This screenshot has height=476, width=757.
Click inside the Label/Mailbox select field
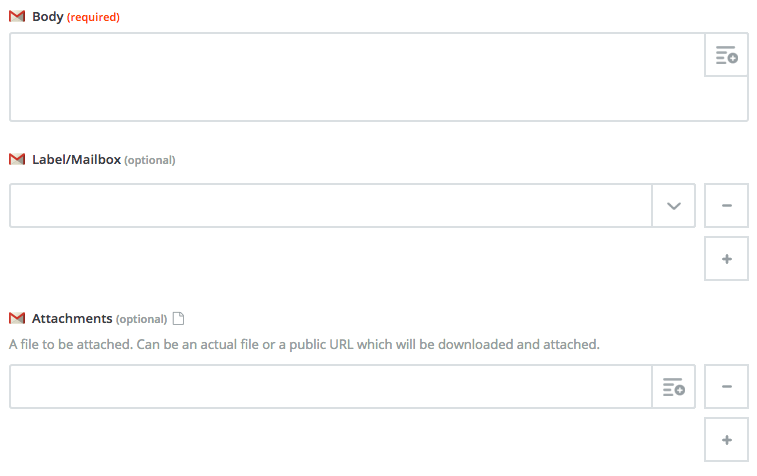point(331,206)
